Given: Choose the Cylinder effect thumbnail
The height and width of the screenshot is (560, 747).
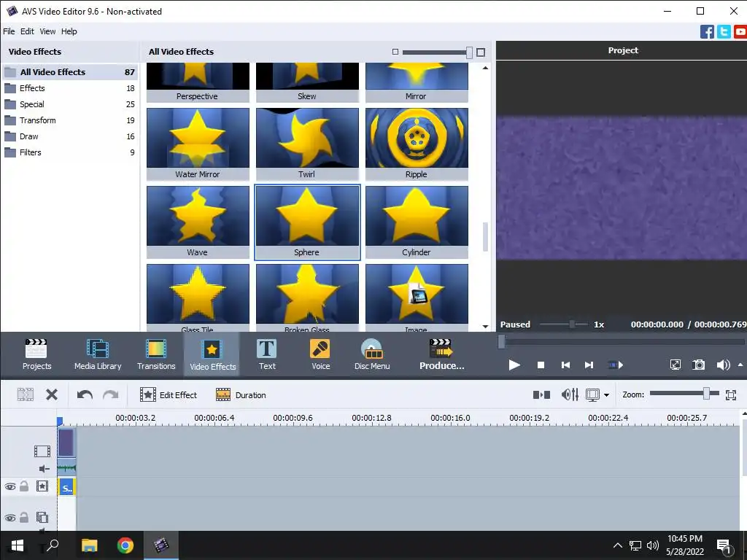Looking at the screenshot, I should pos(417,222).
